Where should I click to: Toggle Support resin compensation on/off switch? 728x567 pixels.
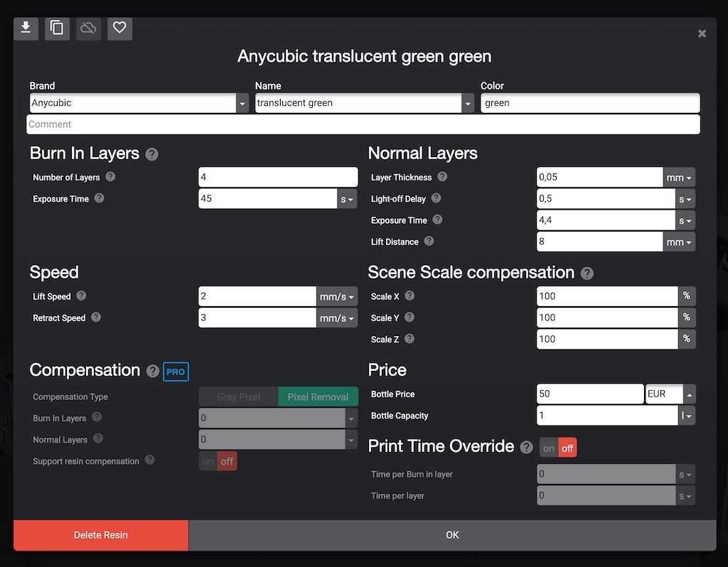point(218,461)
